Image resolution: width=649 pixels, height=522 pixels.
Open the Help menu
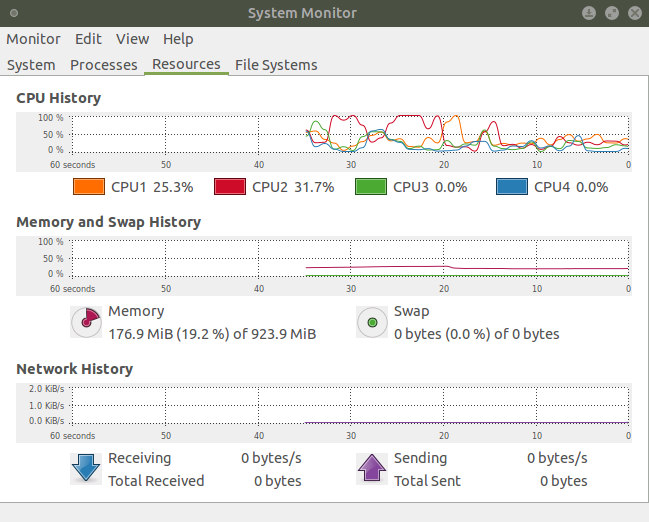point(178,39)
